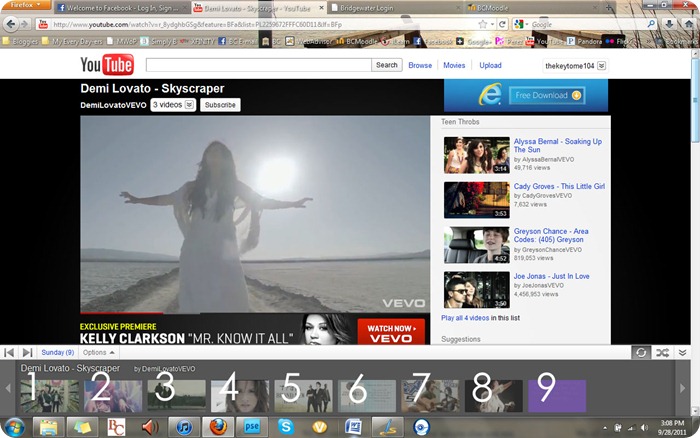Switch to Firefox in the taskbar
700x438 pixels.
[x=218, y=427]
